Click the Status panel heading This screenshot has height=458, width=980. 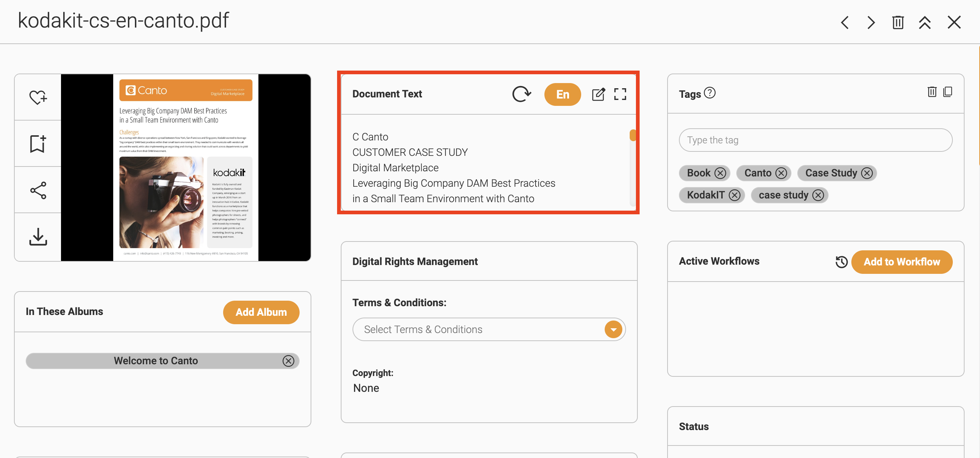point(694,426)
